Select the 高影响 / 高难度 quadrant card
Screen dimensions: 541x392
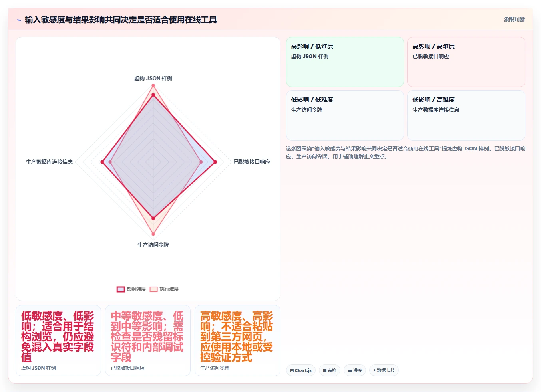(x=466, y=62)
